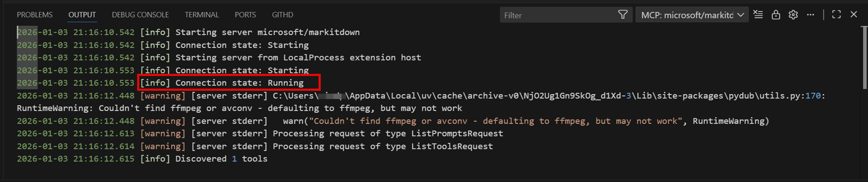The height and width of the screenshot is (182, 868).
Task: Click the ListToolsRequest warning log line
Action: 382,146
